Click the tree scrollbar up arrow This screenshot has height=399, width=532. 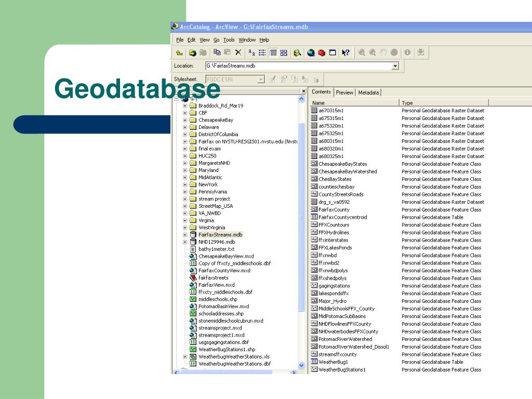point(301,99)
